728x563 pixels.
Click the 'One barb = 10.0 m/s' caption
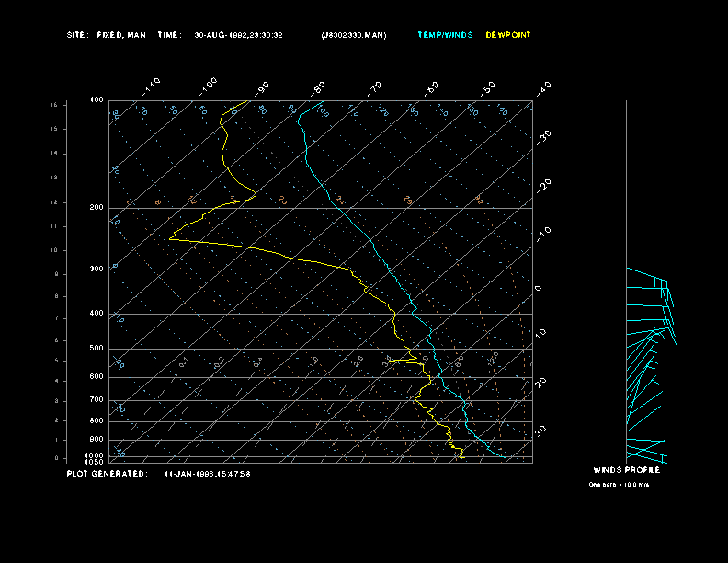point(619,484)
